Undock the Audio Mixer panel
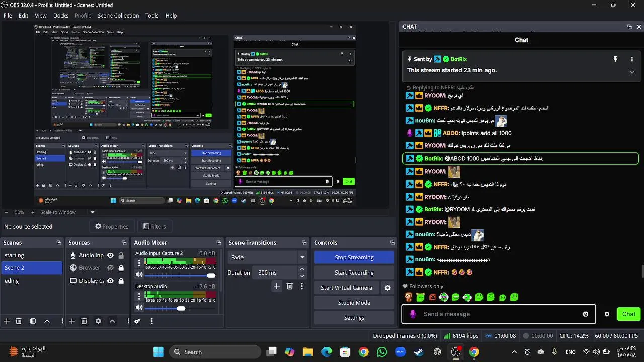The height and width of the screenshot is (362, 644). [x=218, y=243]
